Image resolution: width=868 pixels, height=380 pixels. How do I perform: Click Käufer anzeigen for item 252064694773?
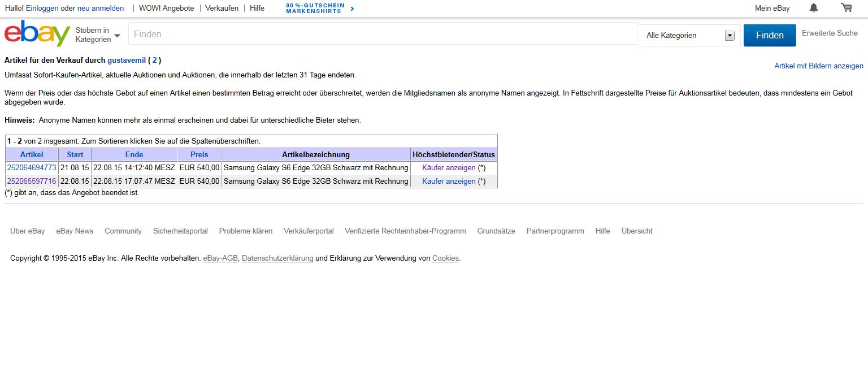pyautogui.click(x=449, y=168)
